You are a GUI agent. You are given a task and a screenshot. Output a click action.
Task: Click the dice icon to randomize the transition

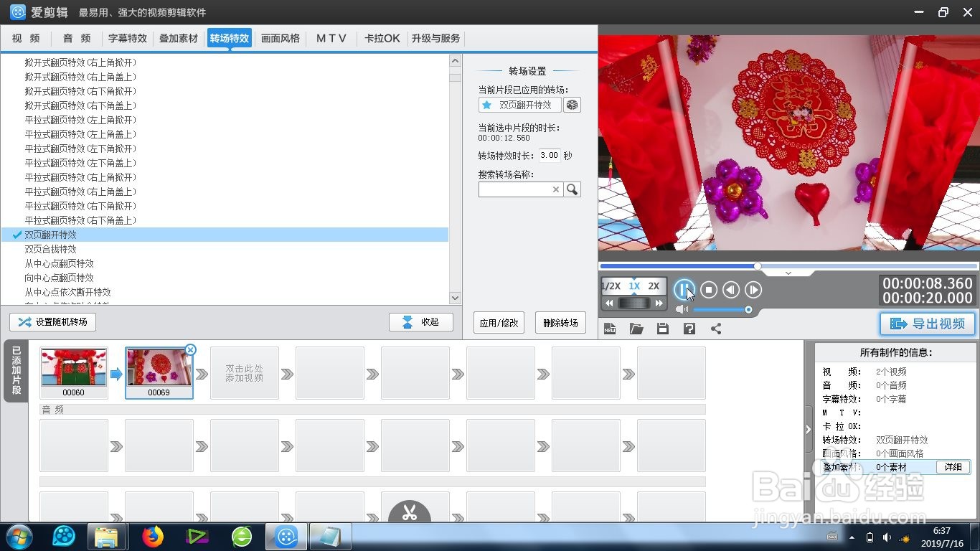coord(572,105)
